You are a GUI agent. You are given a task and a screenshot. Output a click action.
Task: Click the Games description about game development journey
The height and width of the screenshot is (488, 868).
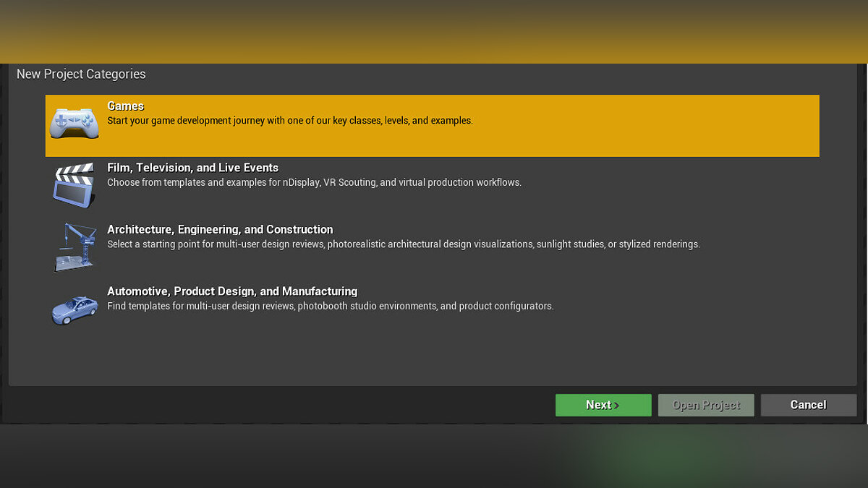289,121
